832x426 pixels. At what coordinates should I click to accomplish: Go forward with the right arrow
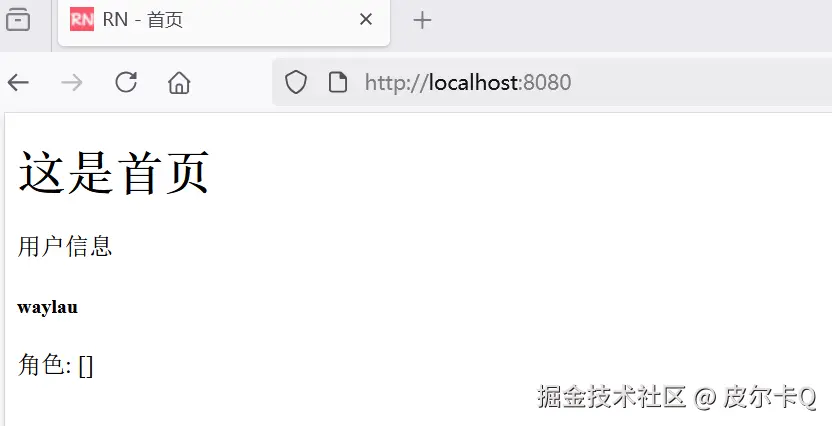tap(72, 83)
